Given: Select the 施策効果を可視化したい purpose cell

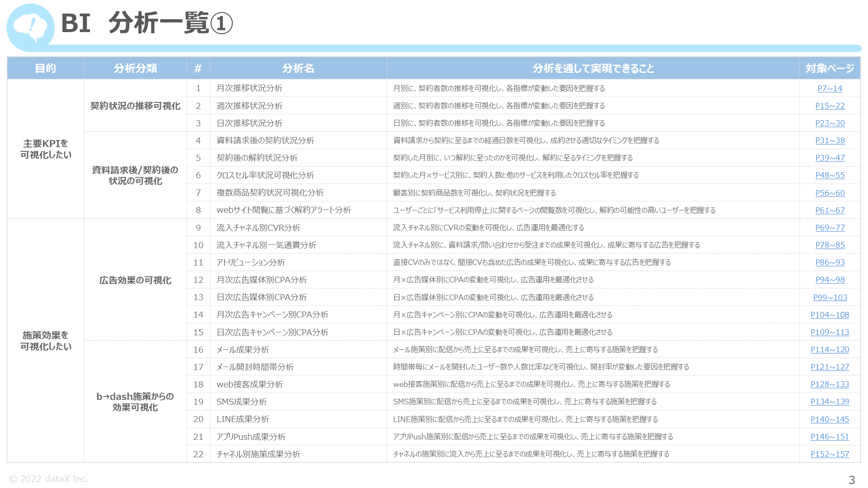Looking at the screenshot, I should pyautogui.click(x=46, y=341).
